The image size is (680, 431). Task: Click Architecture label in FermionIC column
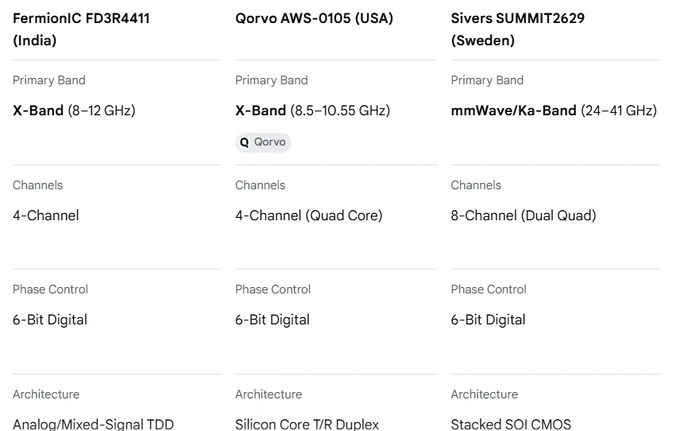[46, 394]
